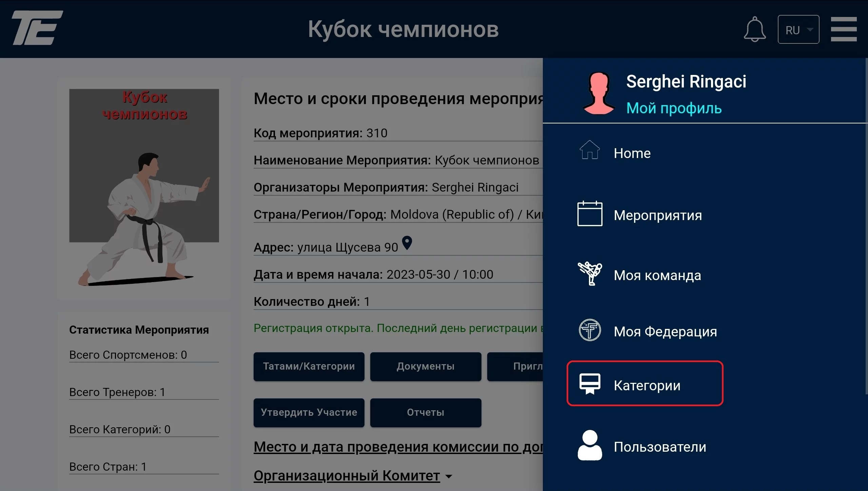Expand Организационный Комитет section
868x491 pixels.
coord(353,476)
